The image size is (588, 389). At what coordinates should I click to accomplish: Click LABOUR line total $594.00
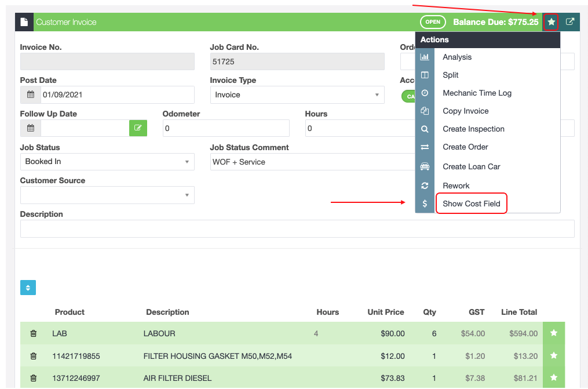pos(524,333)
